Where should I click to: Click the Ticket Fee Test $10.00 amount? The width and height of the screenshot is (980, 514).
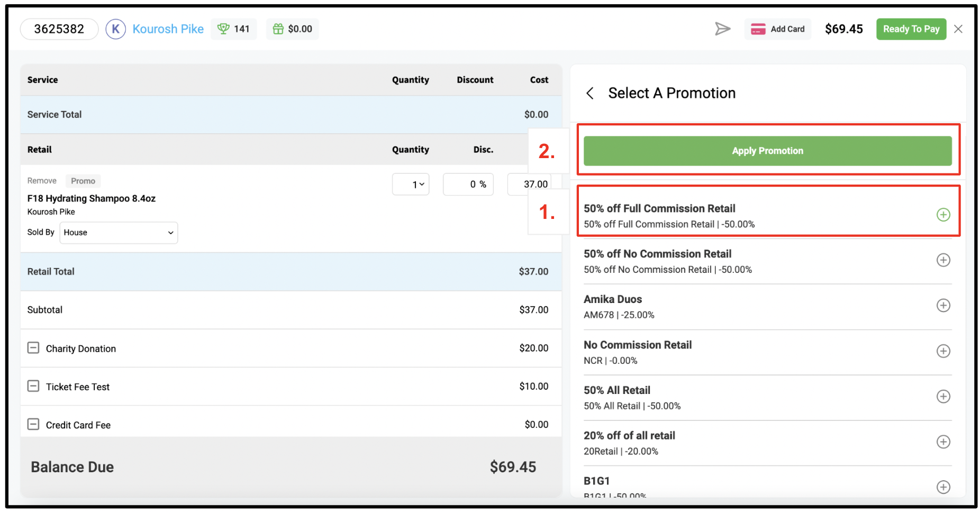pos(533,386)
